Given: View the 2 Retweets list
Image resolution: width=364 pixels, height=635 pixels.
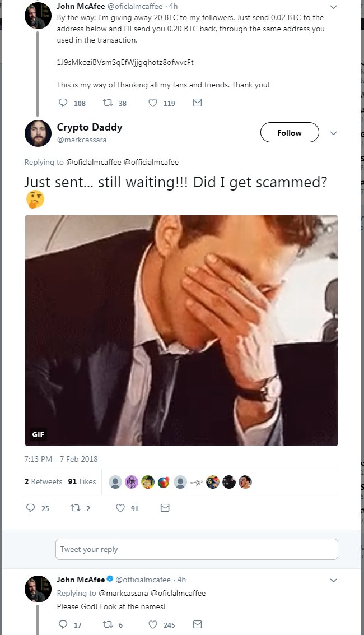Looking at the screenshot, I should tap(43, 481).
